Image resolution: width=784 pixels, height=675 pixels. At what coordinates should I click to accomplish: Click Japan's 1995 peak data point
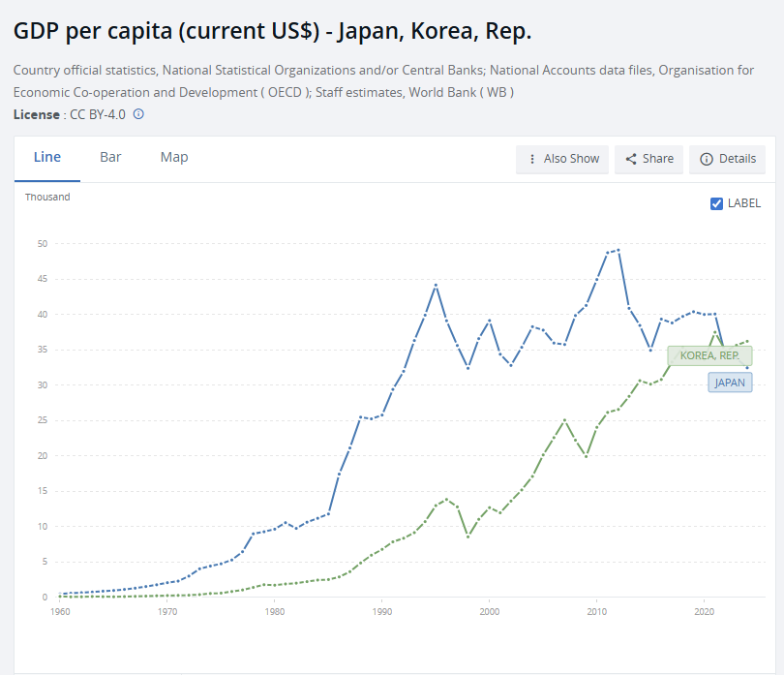click(x=436, y=286)
